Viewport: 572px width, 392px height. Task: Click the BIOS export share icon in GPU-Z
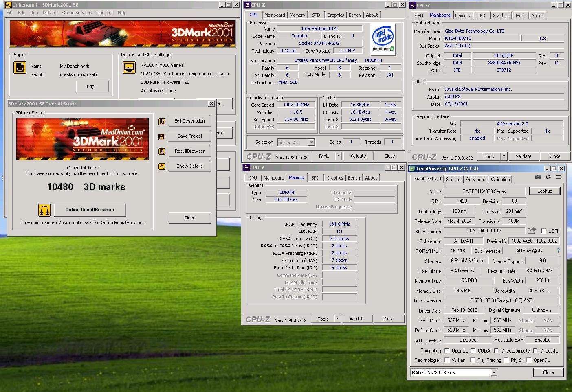[x=532, y=231]
